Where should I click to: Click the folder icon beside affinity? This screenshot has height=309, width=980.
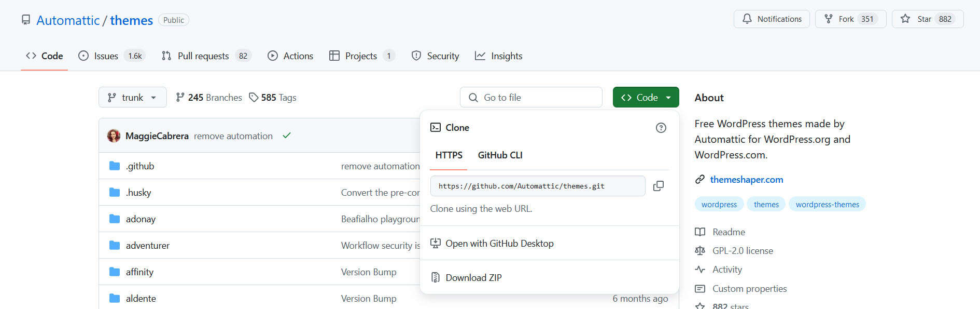[115, 272]
